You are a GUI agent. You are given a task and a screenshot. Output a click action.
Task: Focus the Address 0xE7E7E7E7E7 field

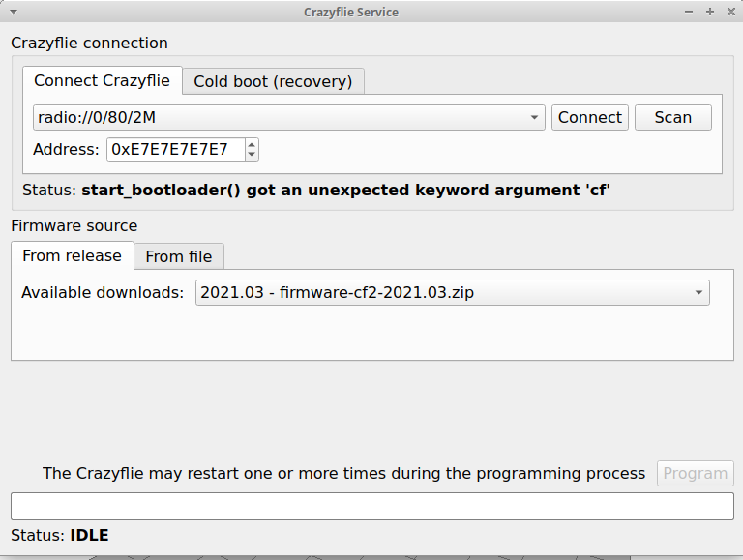pos(174,149)
